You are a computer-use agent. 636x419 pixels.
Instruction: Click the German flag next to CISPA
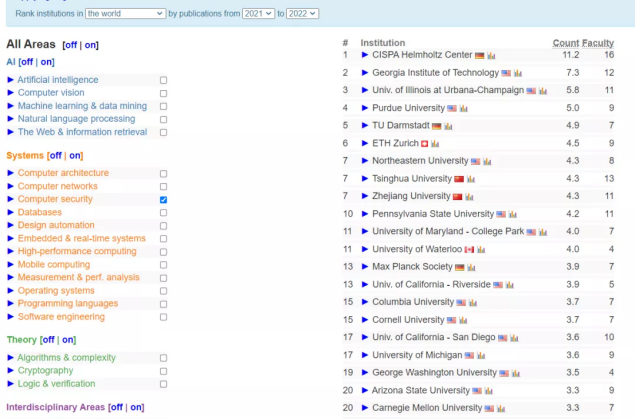point(479,56)
